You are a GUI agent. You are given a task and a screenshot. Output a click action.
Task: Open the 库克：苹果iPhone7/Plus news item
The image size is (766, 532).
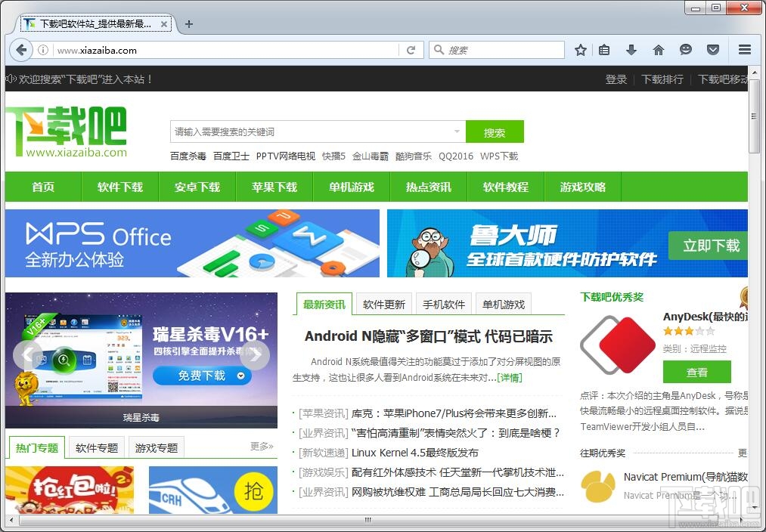tap(454, 413)
